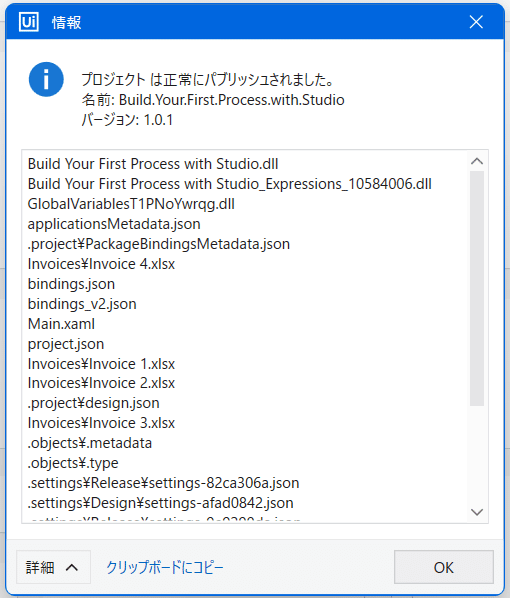The height and width of the screenshot is (598, 510).
Task: Click the プロジェクト は正常にパブリッシュされました message
Action: pos(208,79)
